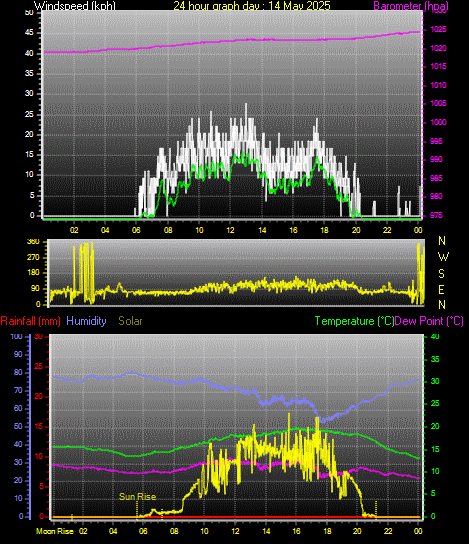
Task: Click the 18 hour tick on bottom chart
Action: pos(327,531)
